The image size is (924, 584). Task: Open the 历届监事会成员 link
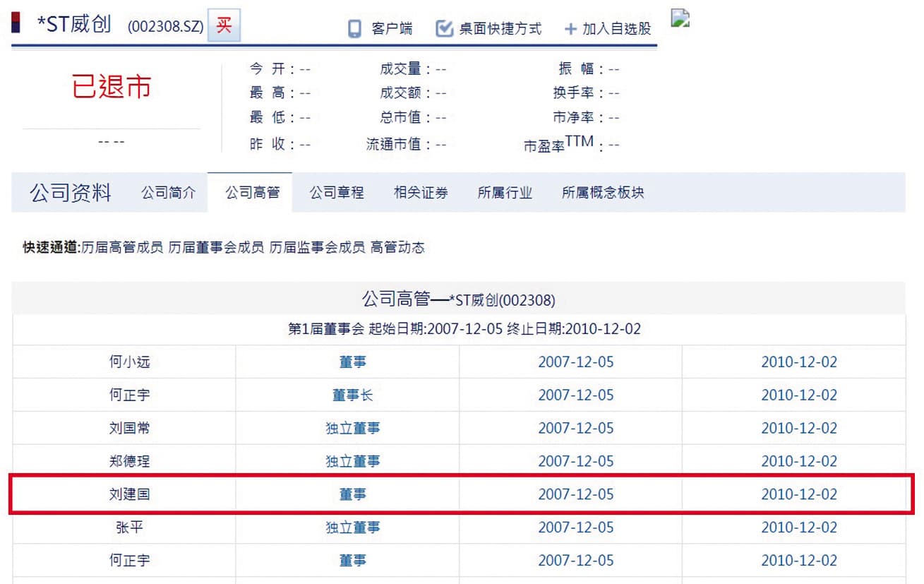(317, 247)
